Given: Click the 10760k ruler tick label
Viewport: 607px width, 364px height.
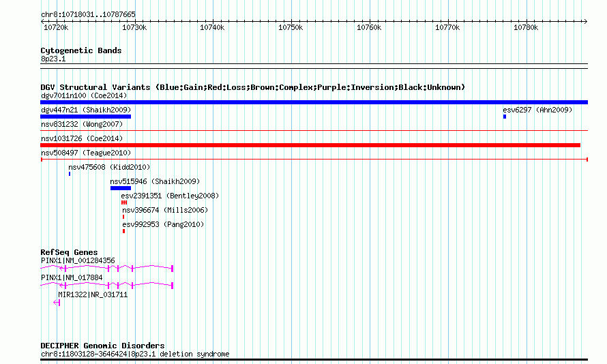Looking at the screenshot, I should [x=369, y=27].
